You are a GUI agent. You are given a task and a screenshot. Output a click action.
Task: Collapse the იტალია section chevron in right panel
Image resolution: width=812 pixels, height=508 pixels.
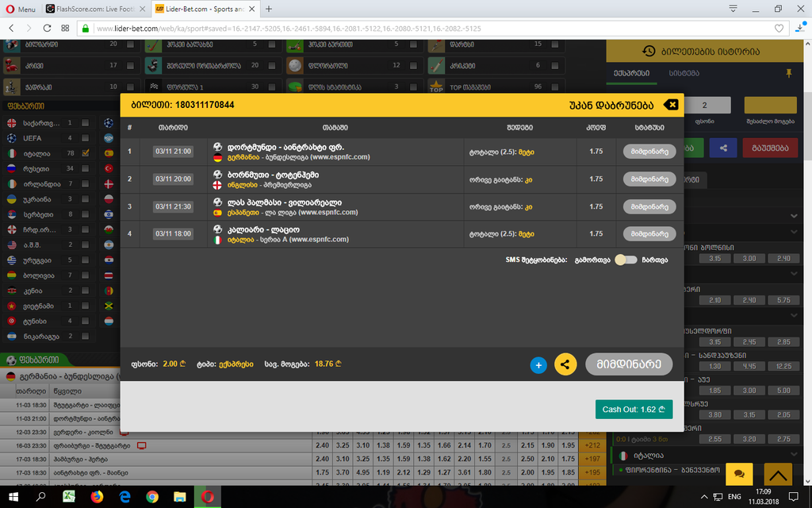(794, 455)
